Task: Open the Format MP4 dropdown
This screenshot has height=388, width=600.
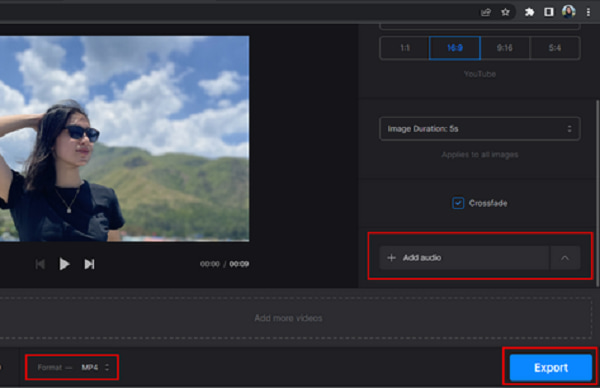Action: pyautogui.click(x=72, y=367)
